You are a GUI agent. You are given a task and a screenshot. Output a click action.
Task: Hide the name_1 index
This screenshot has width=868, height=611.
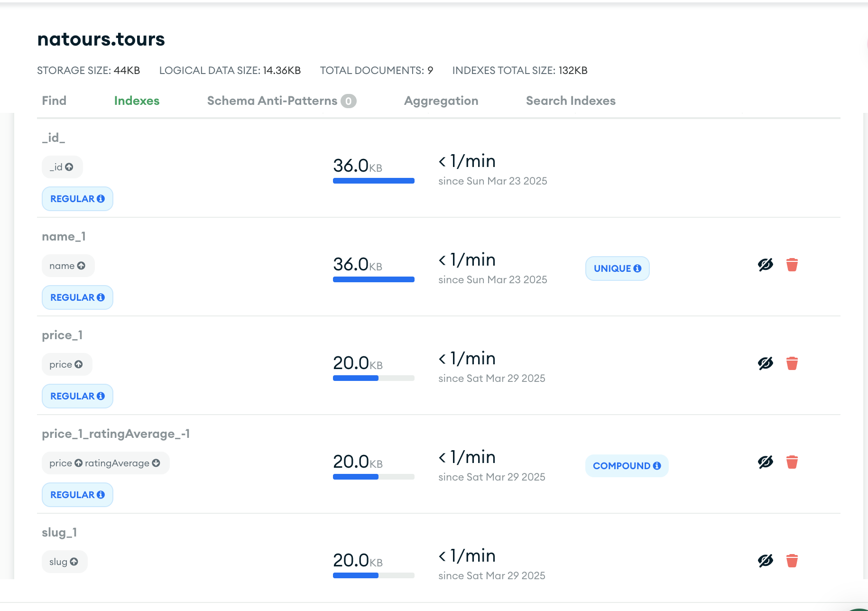coord(765,265)
